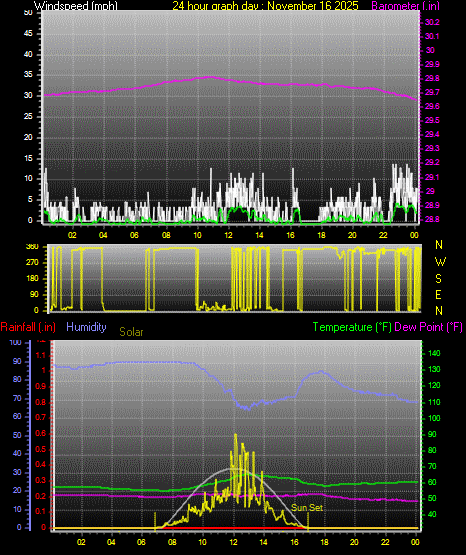Screen dimensions: 466x555
Task: Click the W compass label of wind direction
Action: point(440,262)
